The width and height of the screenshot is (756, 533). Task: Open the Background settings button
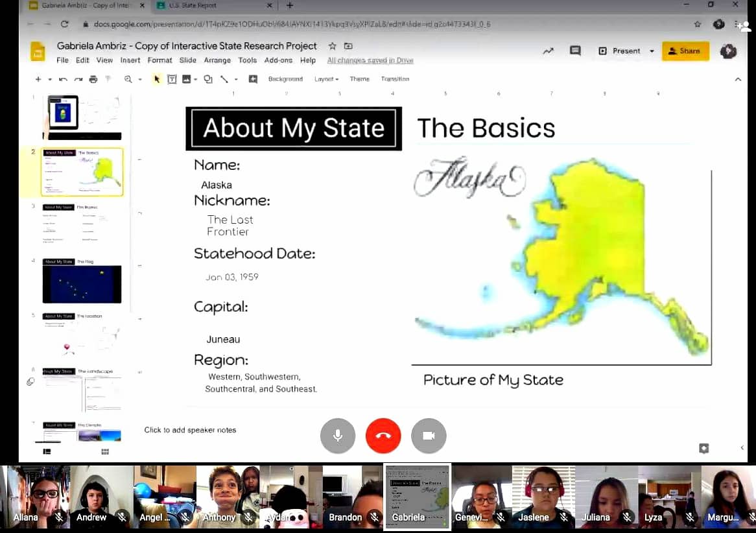285,79
